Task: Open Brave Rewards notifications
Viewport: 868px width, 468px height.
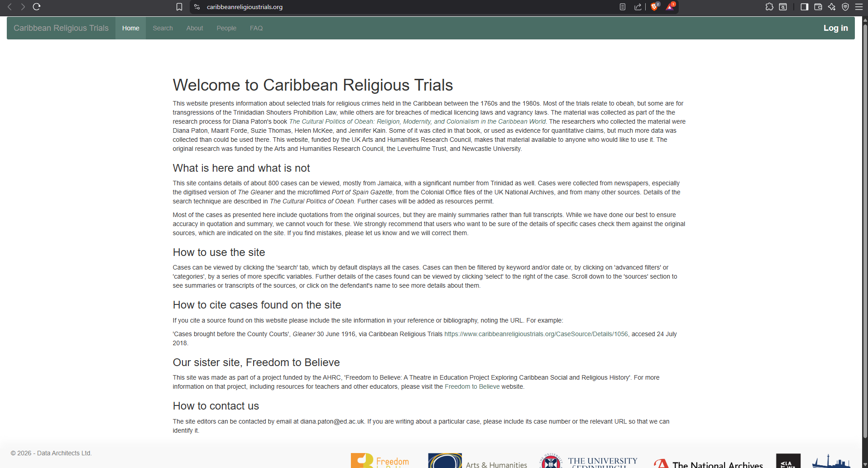Action: [671, 7]
